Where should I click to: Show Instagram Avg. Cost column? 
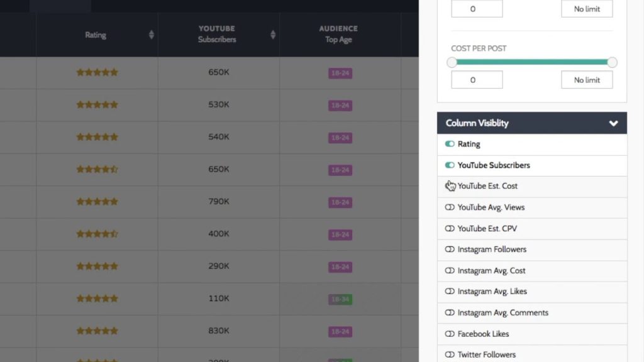(x=450, y=270)
